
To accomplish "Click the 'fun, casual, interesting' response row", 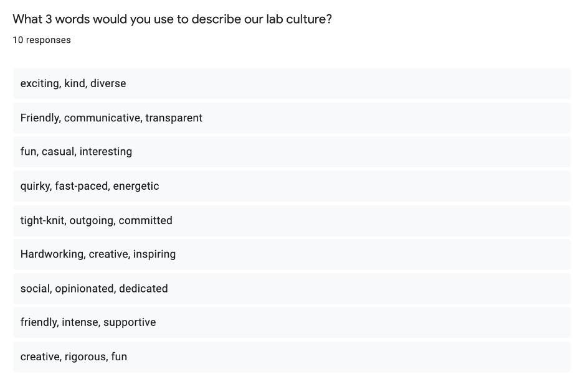I will (291, 151).
